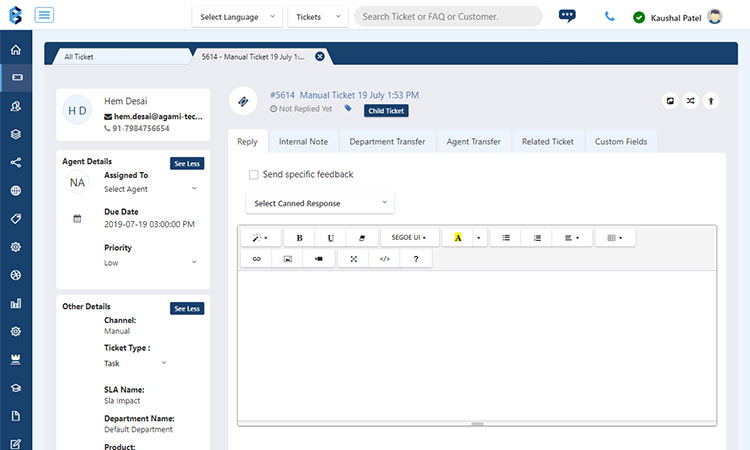Switch editor to code view
The image size is (750, 450).
pyautogui.click(x=385, y=259)
